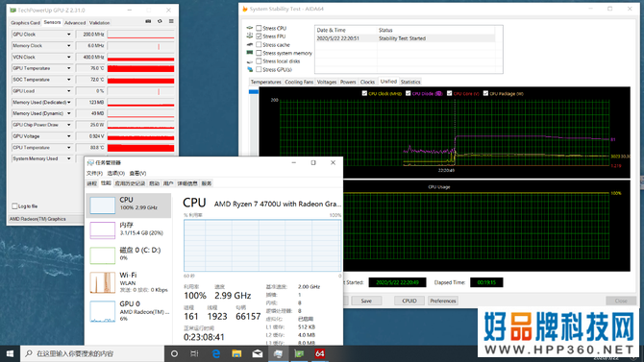Switch to the Validation tab in GPU-Z
644x362 pixels.
(x=99, y=23)
